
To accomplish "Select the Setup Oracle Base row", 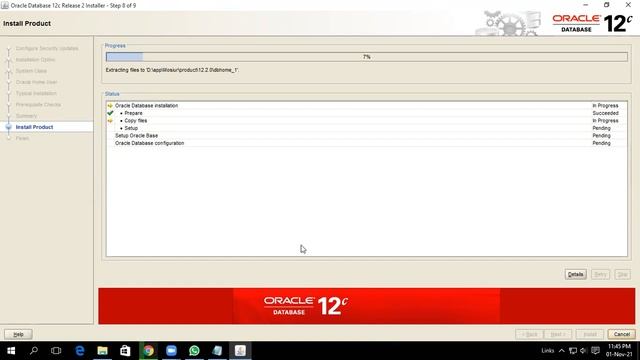I will [366, 136].
